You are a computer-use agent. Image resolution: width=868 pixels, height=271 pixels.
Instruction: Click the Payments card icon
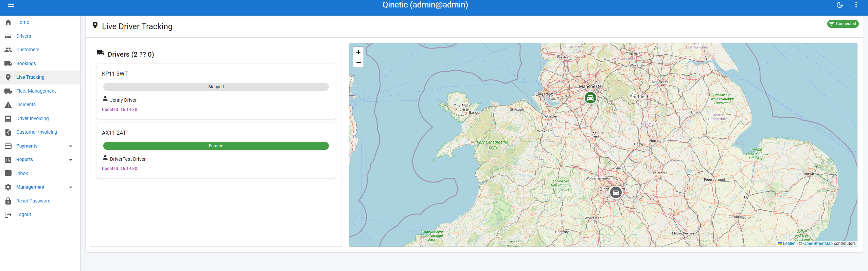[x=8, y=146]
